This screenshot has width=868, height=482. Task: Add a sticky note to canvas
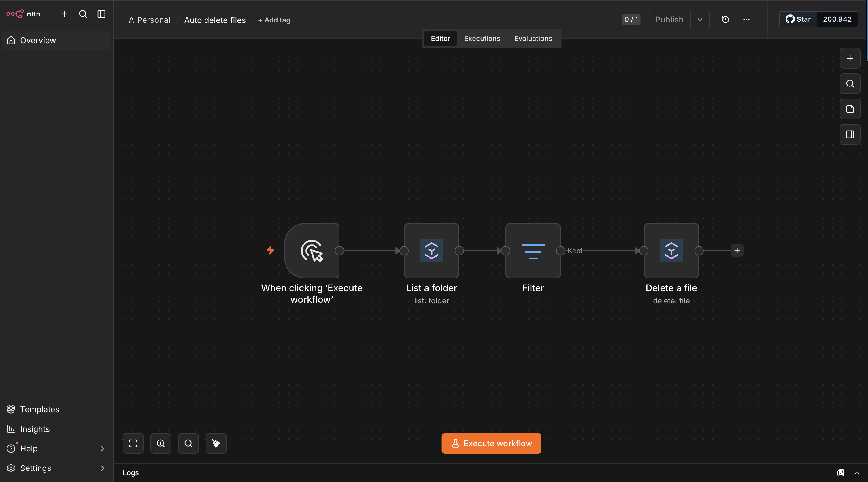(850, 109)
